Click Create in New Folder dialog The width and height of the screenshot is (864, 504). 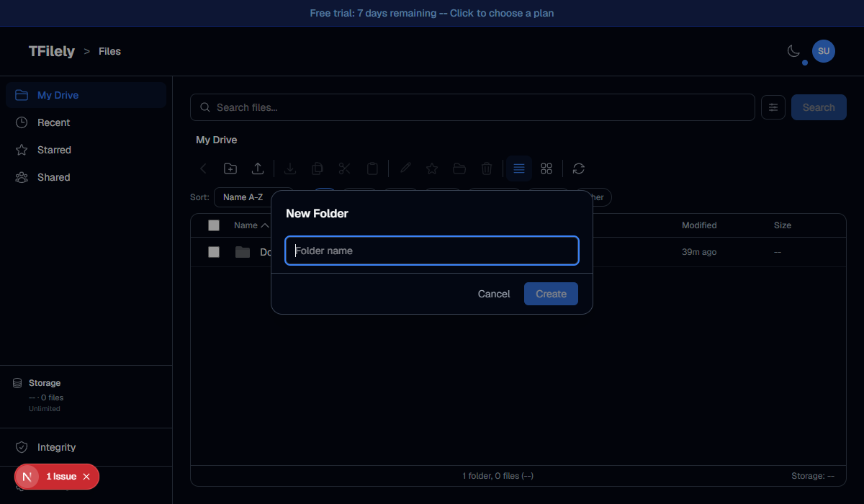point(551,294)
